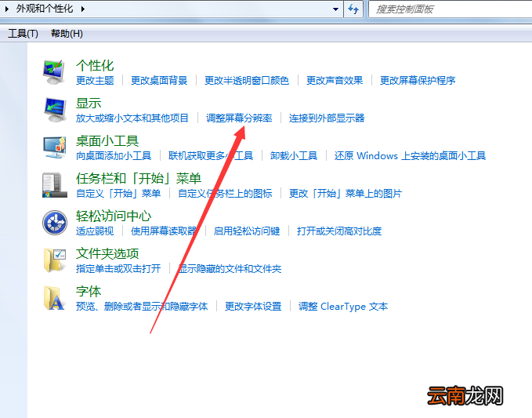This screenshot has height=418, width=532.
Task: Click 更改屏幕保护程序 link
Action: click(418, 81)
